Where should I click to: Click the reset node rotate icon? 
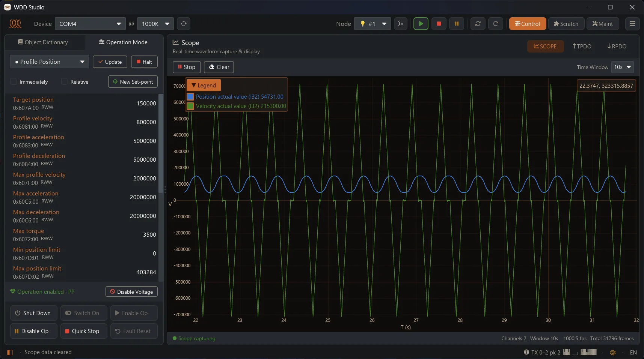pos(496,24)
